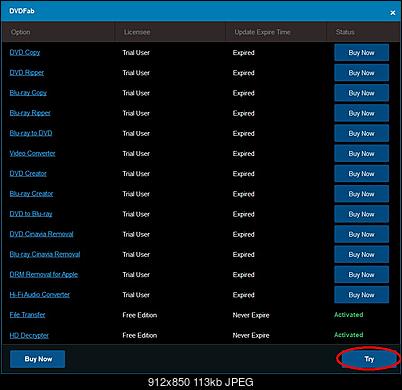
Task: Open the DVD Ripper link
Action: 27,73
